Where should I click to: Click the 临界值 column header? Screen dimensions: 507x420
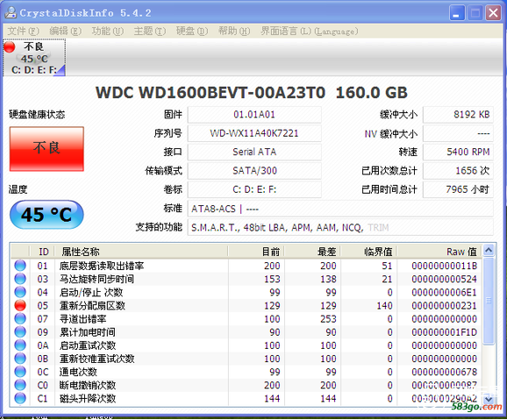click(x=369, y=252)
